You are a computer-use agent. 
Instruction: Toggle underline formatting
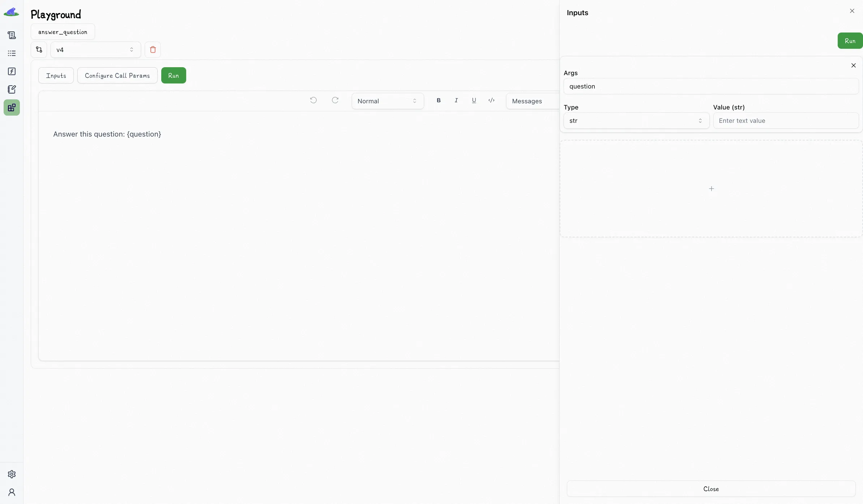474,100
